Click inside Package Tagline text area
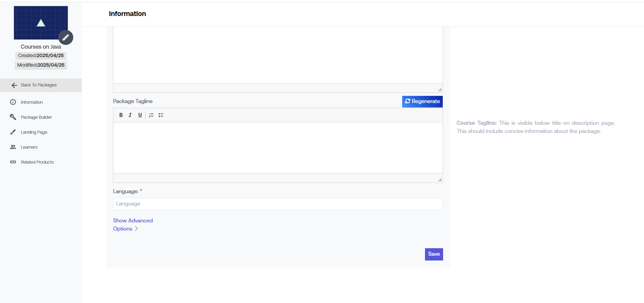This screenshot has height=303, width=644. (278, 148)
